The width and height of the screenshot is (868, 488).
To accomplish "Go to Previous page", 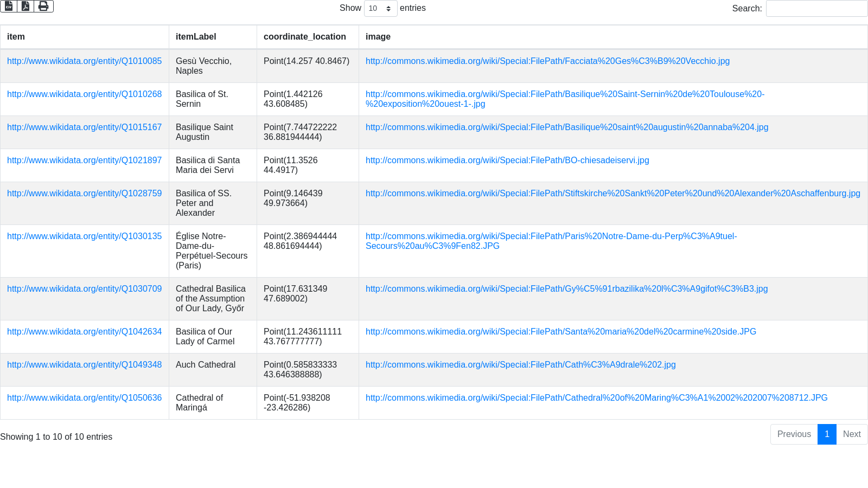I will coord(794,434).
